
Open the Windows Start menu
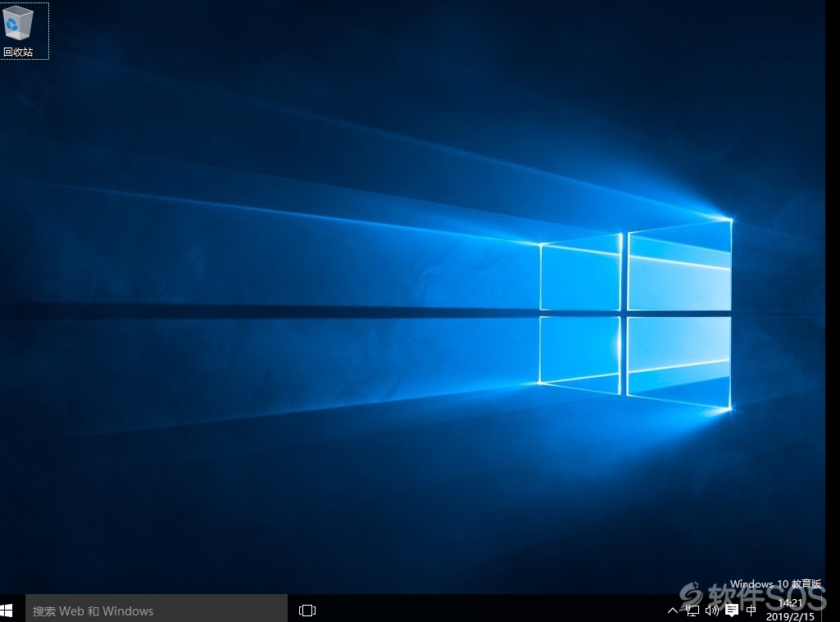(7, 611)
